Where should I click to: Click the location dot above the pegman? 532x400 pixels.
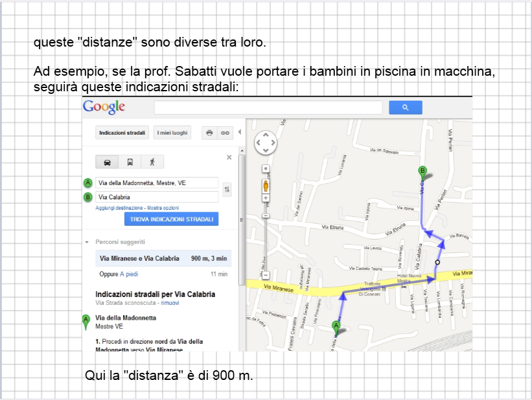point(266,168)
